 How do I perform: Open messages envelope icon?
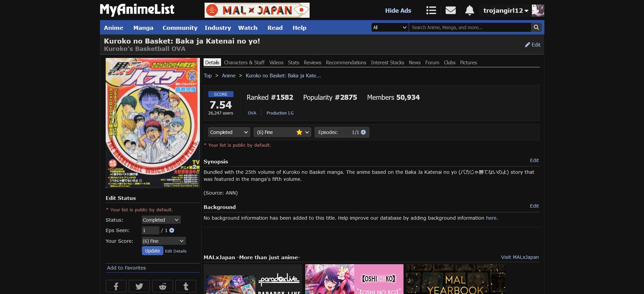[450, 10]
